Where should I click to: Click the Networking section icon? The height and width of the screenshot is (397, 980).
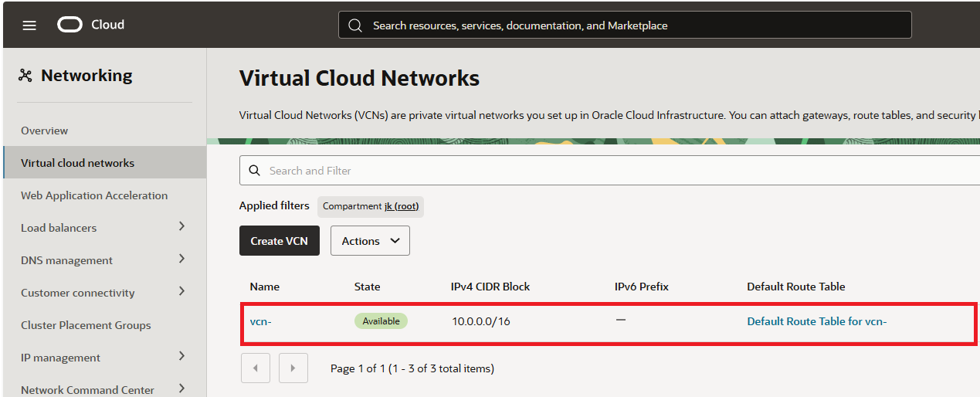pyautogui.click(x=25, y=76)
